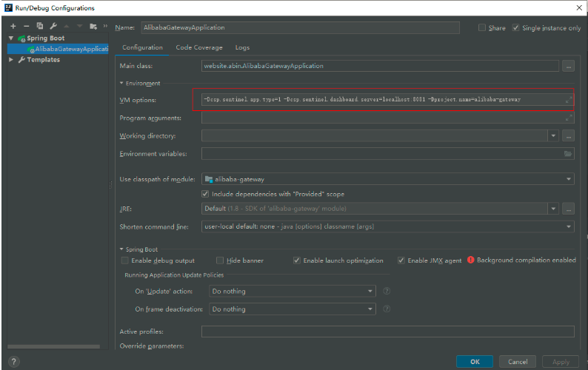The height and width of the screenshot is (370, 588).
Task: Expand the Templates tree node
Action: (x=11, y=60)
